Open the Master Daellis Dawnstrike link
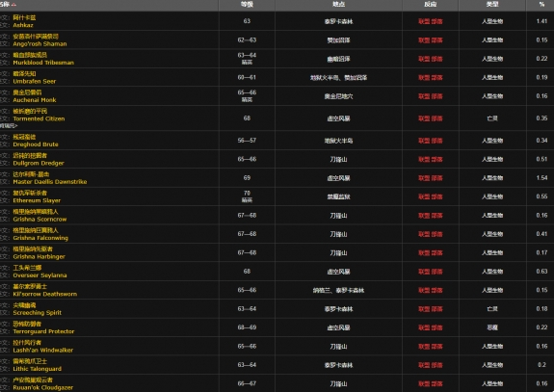This screenshot has height=392, width=554. [50, 182]
